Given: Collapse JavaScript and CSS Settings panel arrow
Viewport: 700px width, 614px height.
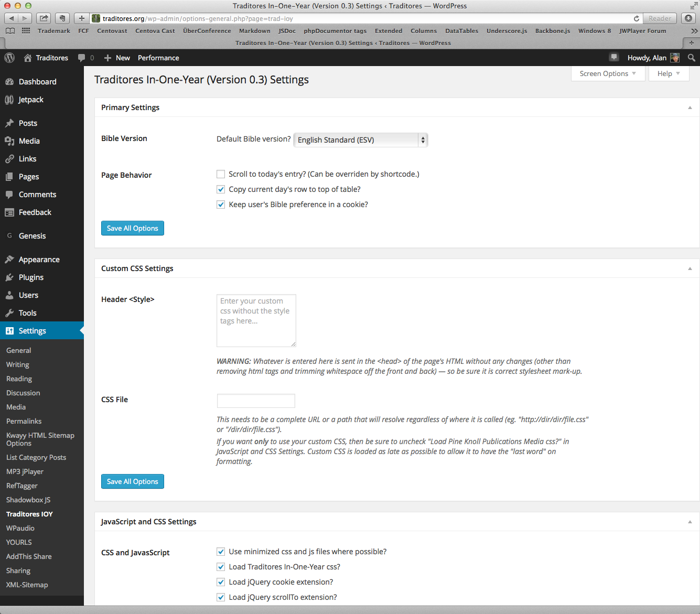Looking at the screenshot, I should tap(690, 522).
